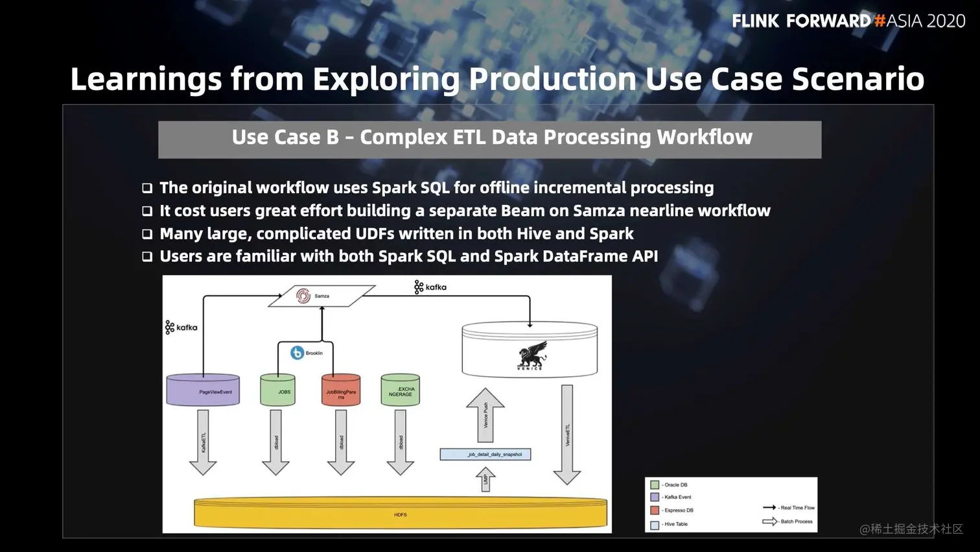Click the Brooklin blue circle icon
The height and width of the screenshot is (552, 980).
pos(297,353)
